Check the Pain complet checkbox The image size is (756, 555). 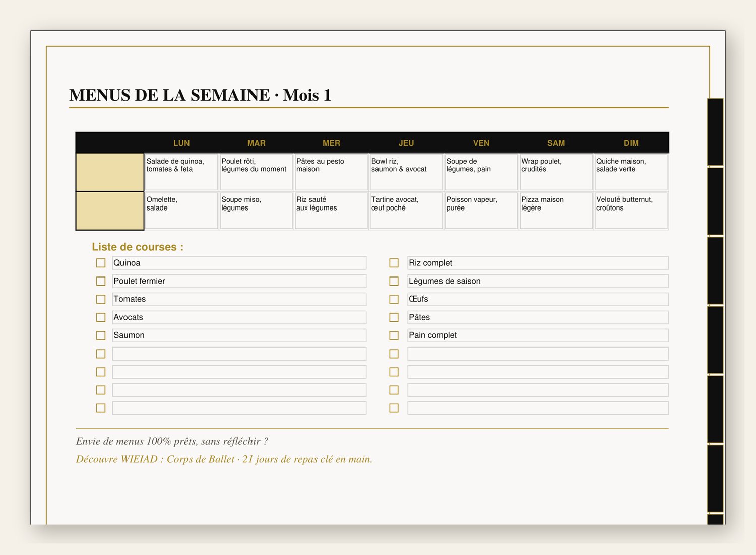[x=394, y=335]
